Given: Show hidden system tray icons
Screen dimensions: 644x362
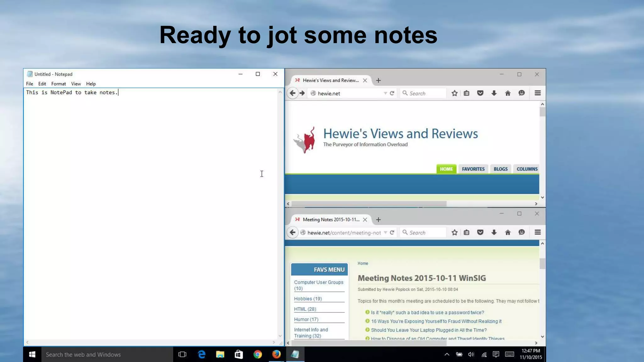Looking at the screenshot, I should (447, 354).
